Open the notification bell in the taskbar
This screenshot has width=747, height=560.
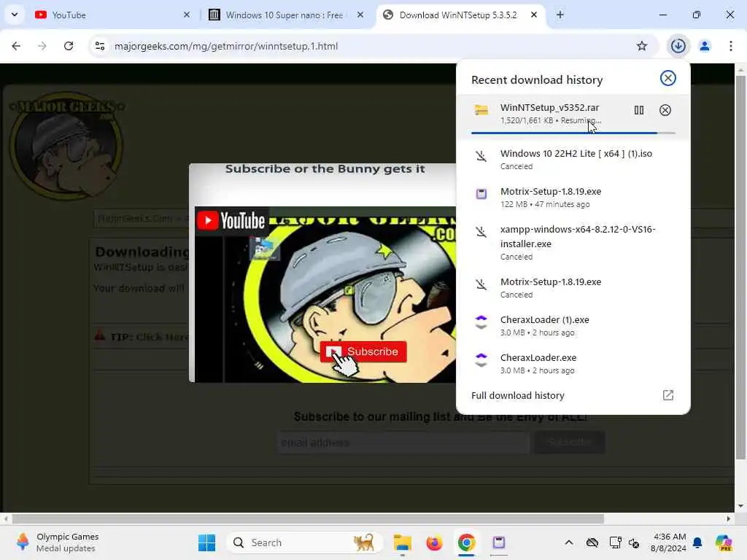697,542
